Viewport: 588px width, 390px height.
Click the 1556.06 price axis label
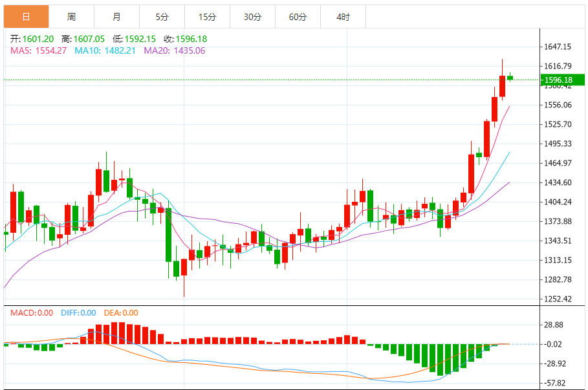tap(558, 105)
